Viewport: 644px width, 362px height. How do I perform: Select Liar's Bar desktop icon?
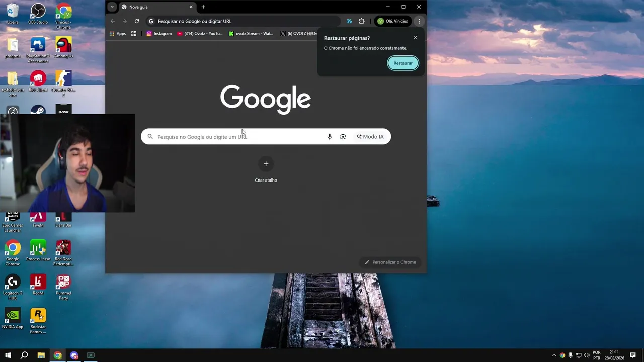tap(63, 220)
